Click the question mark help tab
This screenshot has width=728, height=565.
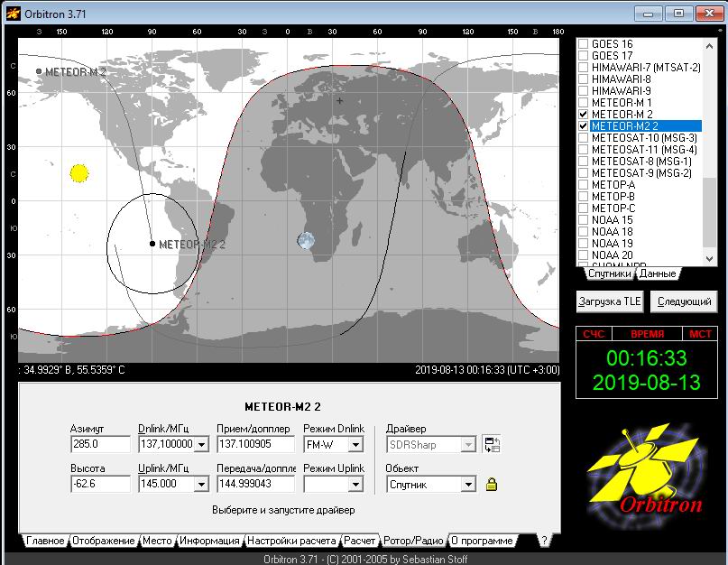543,541
